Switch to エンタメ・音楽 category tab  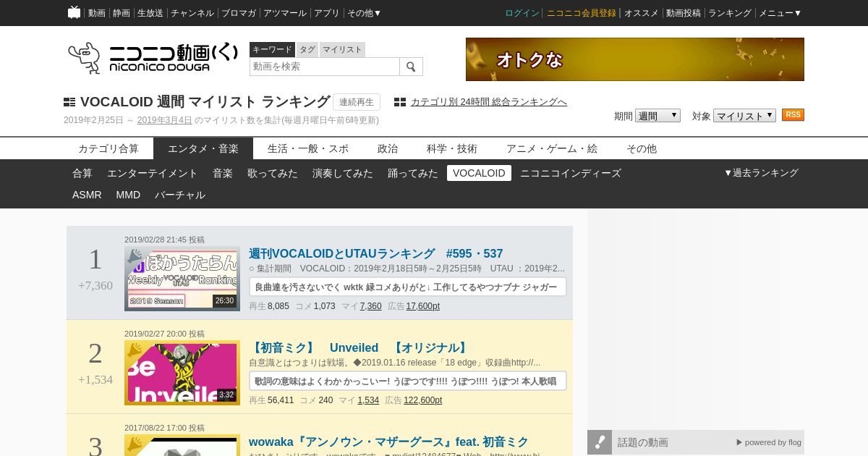pos(203,148)
